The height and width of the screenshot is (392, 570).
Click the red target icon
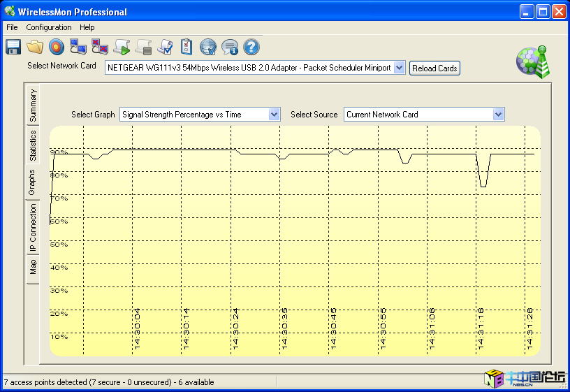(x=57, y=47)
